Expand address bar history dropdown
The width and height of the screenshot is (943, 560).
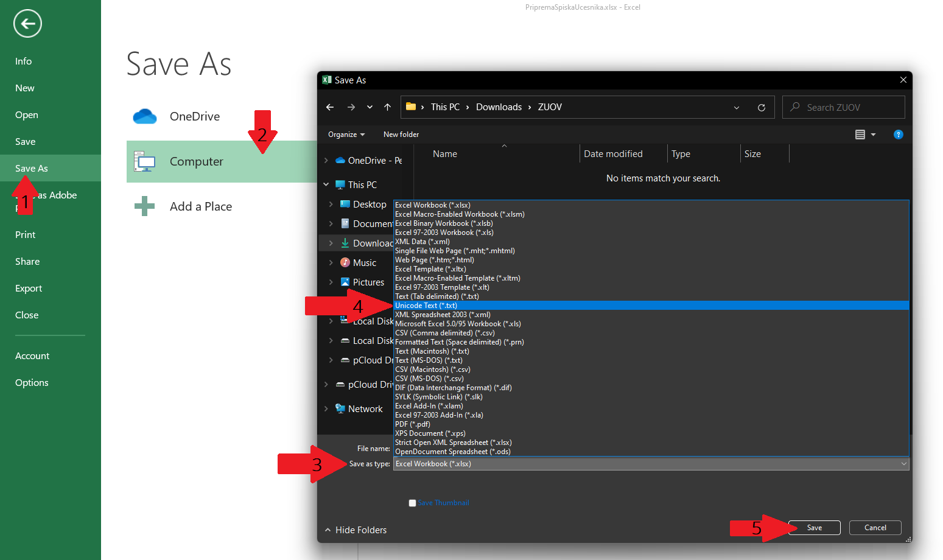pyautogui.click(x=737, y=108)
